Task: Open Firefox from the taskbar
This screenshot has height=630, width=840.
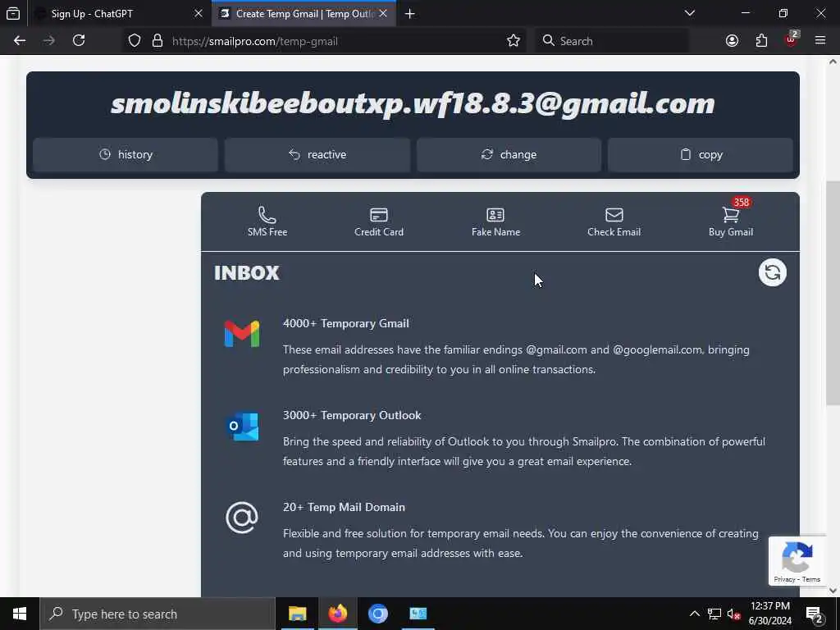Action: coord(337,614)
